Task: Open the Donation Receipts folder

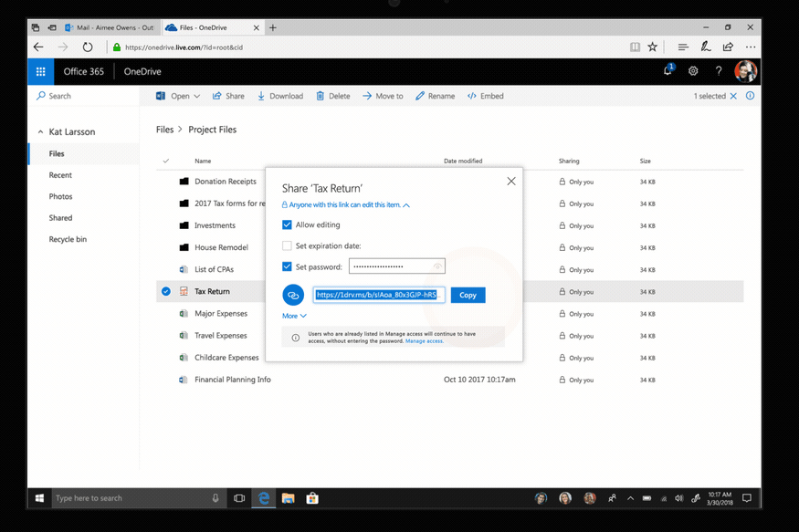Action: click(x=226, y=182)
